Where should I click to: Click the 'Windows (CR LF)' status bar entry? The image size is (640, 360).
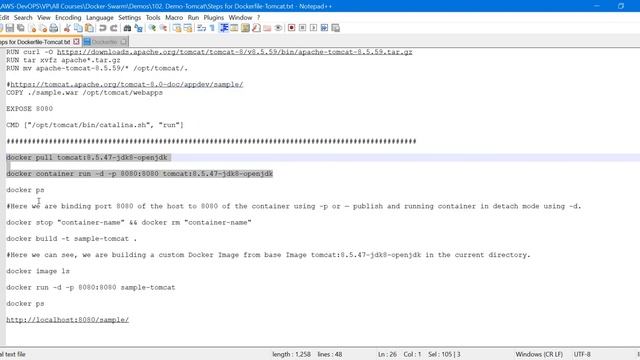point(539,354)
